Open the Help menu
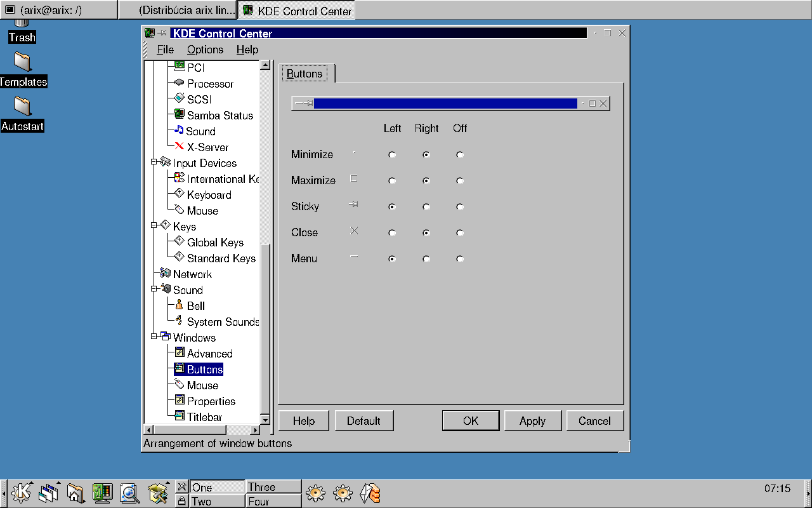This screenshot has height=508, width=812. (247, 50)
